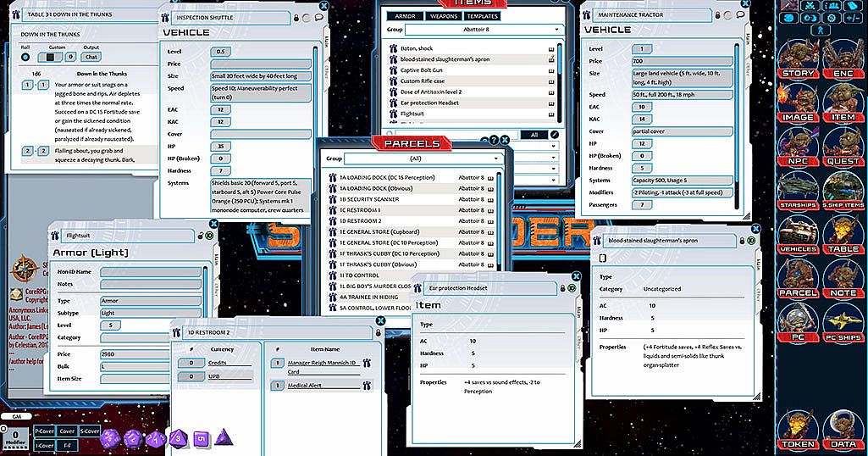The width and height of the screenshot is (868, 456).
Task: Pick the purple d6 die showing 5
Action: pos(202,439)
